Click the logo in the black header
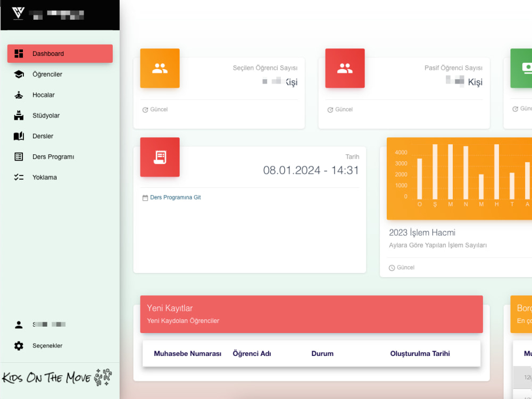The width and height of the screenshot is (532, 399). (18, 14)
